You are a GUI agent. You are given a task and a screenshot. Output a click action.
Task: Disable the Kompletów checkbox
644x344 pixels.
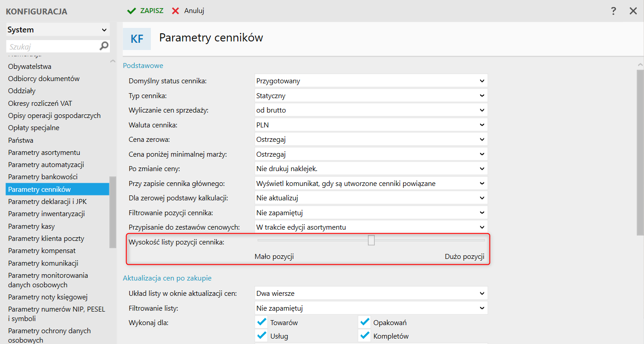pos(364,336)
